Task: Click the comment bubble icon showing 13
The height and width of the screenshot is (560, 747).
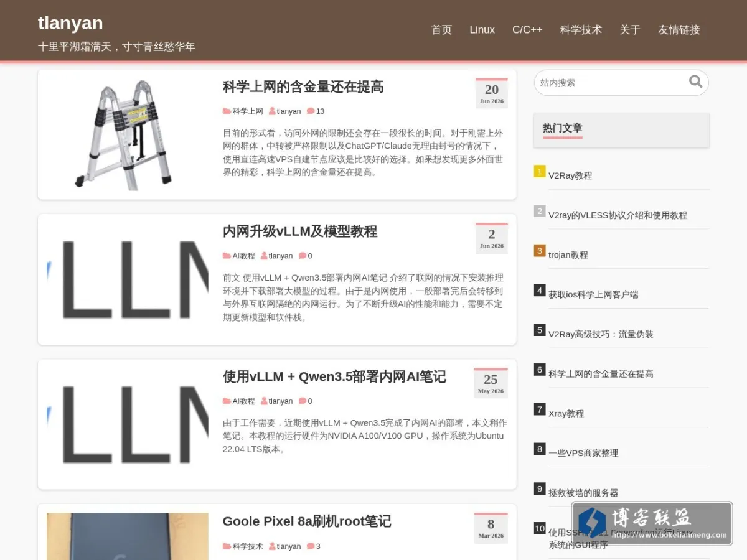Action: [311, 111]
